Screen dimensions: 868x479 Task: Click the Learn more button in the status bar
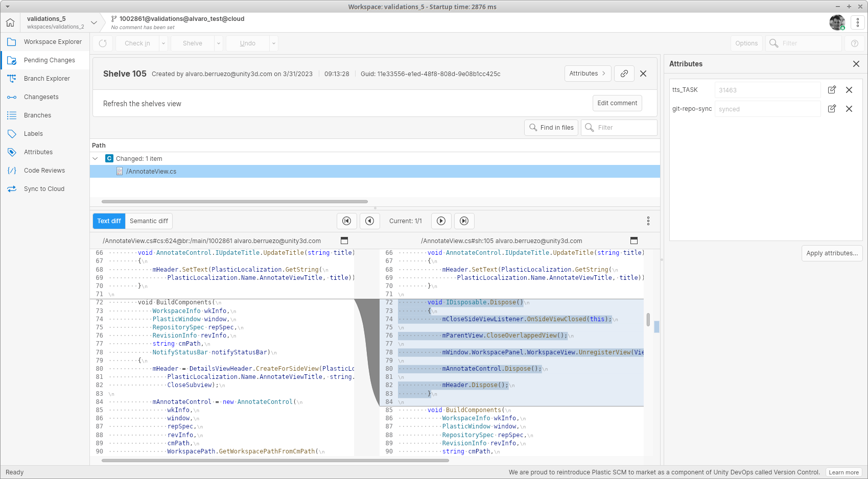click(843, 472)
